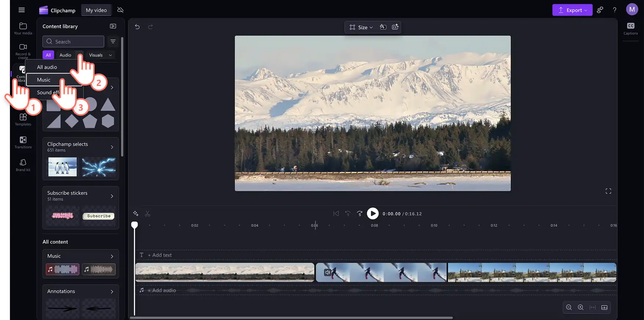Rewind five seconds
644x320 pixels.
(x=348, y=213)
